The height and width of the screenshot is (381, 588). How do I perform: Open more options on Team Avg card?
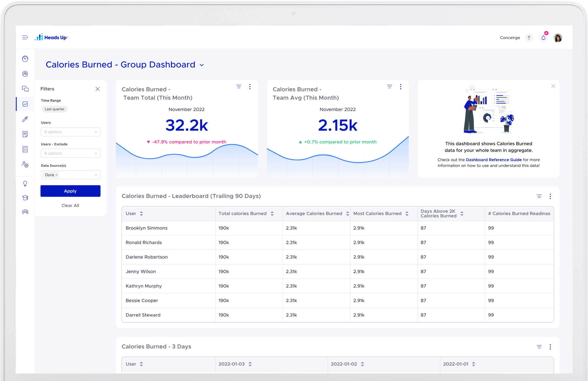coord(401,87)
